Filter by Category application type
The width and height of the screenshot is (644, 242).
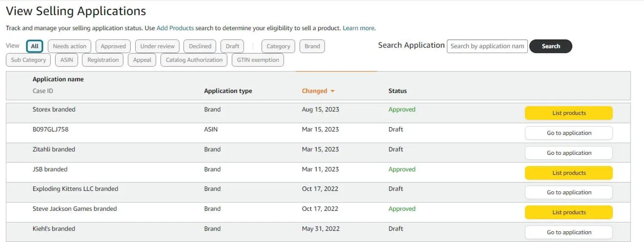(278, 46)
